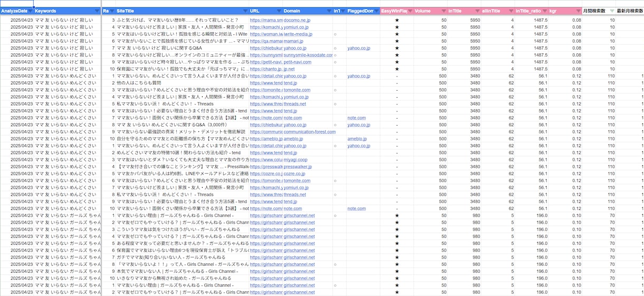Open the https://communic URL link

266,132
